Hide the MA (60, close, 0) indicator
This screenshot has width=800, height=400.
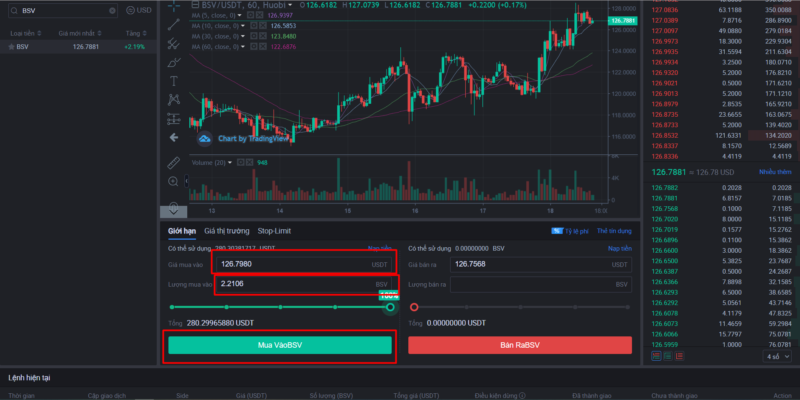pyautogui.click(x=254, y=47)
